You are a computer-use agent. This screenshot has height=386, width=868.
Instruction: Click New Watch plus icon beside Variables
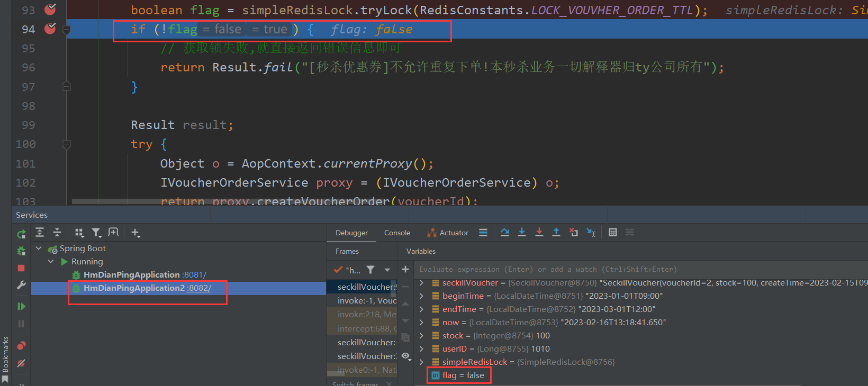[405, 269]
